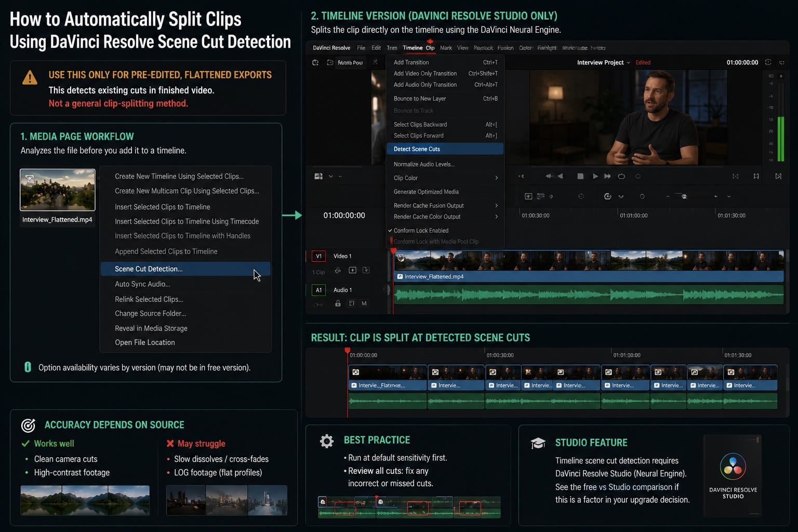Stop playback in the viewer transport
This screenshot has height=532, width=798.
[x=580, y=176]
